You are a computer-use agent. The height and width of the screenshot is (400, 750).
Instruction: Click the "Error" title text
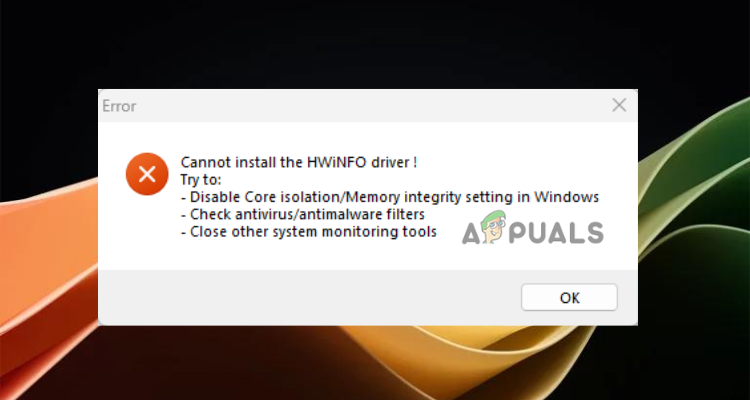(118, 105)
